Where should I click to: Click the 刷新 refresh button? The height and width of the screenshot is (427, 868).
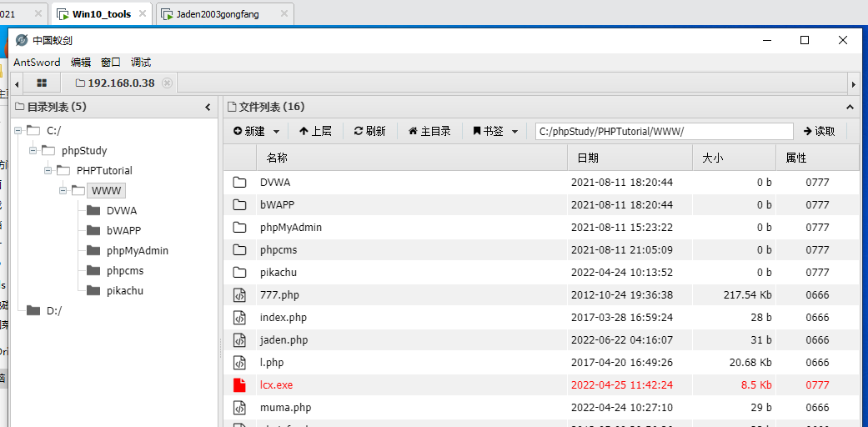point(369,131)
